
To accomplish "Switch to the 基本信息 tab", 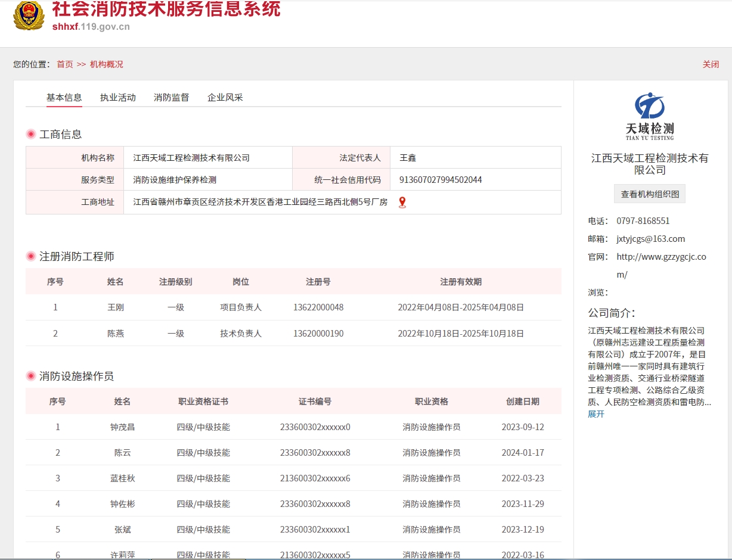I will [64, 98].
